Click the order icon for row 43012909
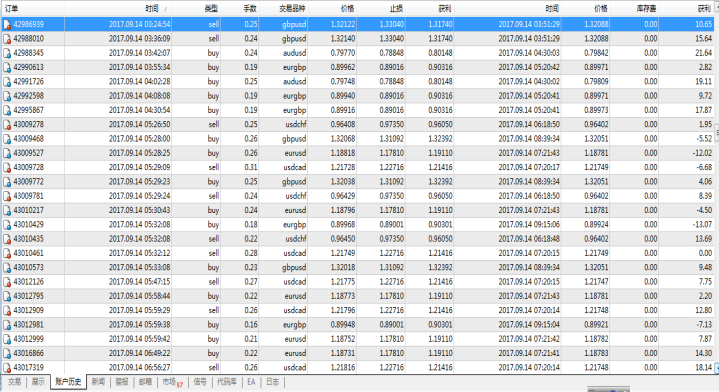The width and height of the screenshot is (719, 392). 7,311
